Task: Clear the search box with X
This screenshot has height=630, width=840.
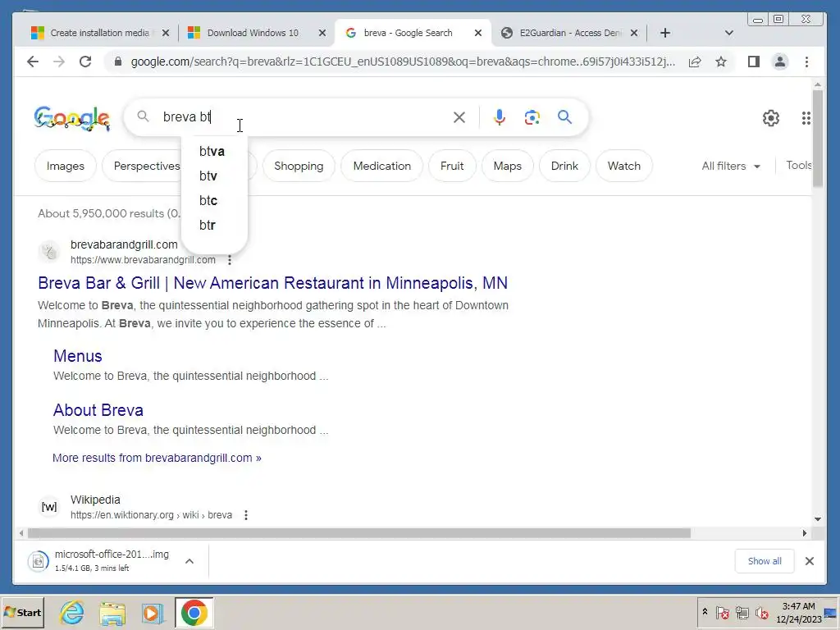Action: (x=459, y=116)
